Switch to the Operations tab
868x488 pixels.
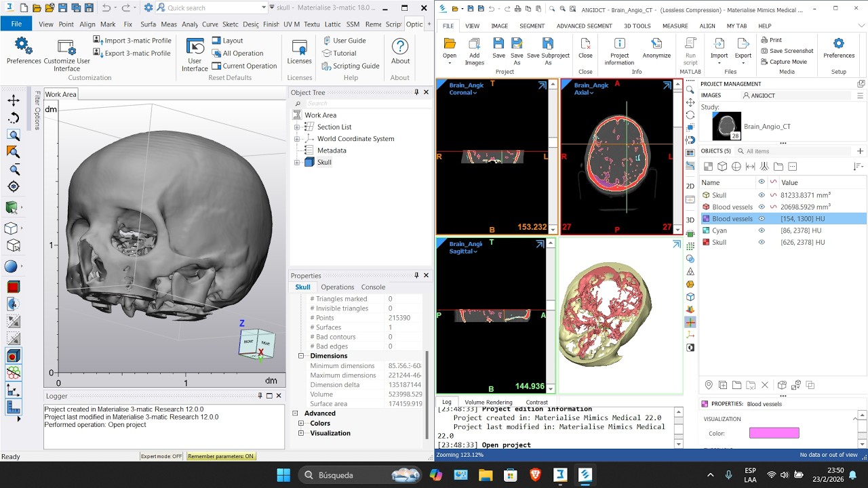click(337, 287)
